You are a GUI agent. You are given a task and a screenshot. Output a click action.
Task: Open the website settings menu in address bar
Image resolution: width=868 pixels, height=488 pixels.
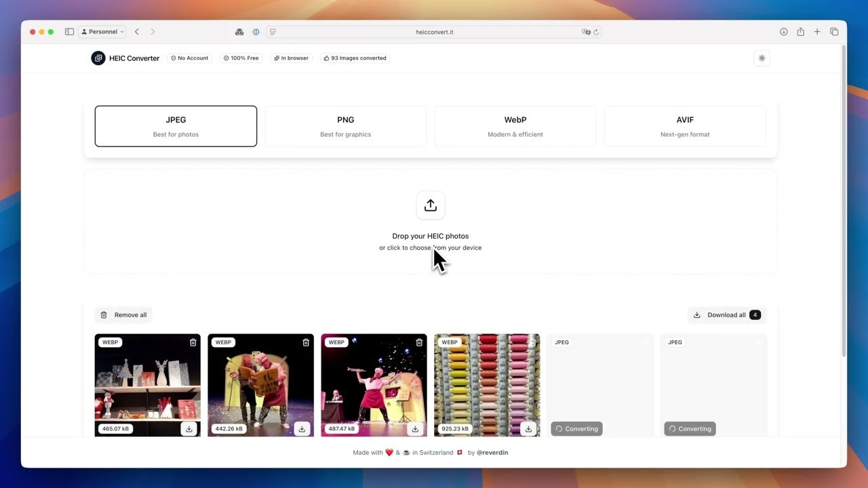[x=273, y=31]
